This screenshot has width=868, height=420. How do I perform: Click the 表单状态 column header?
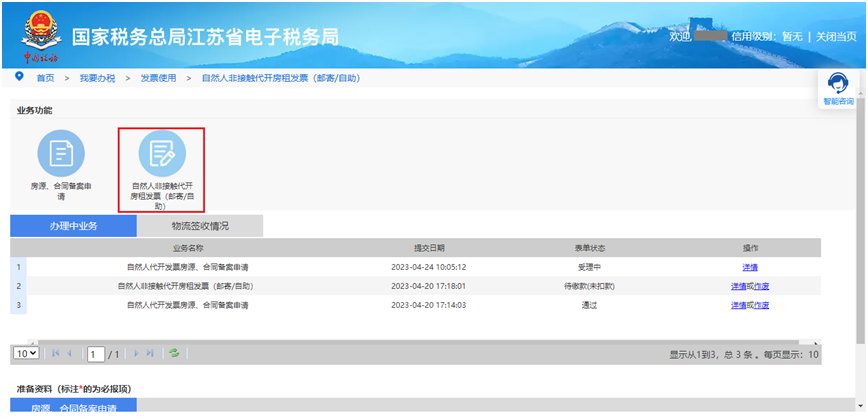point(589,247)
